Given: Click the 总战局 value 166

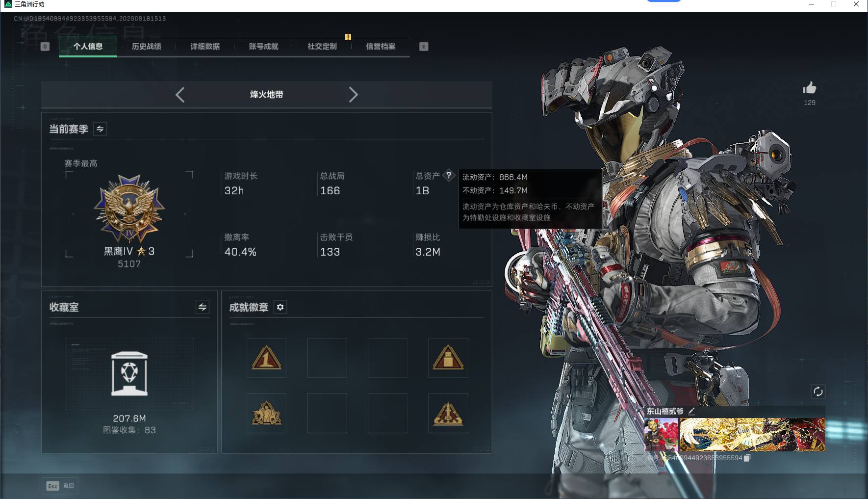Looking at the screenshot, I should (330, 191).
